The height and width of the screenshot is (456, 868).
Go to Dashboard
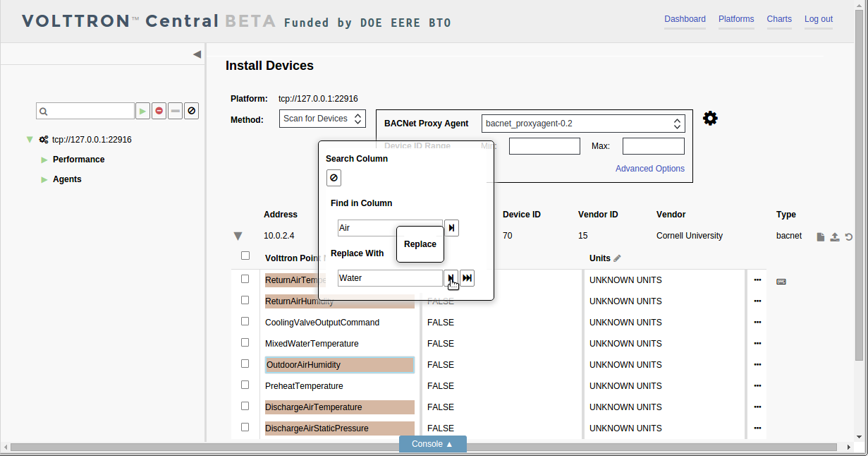[685, 19]
